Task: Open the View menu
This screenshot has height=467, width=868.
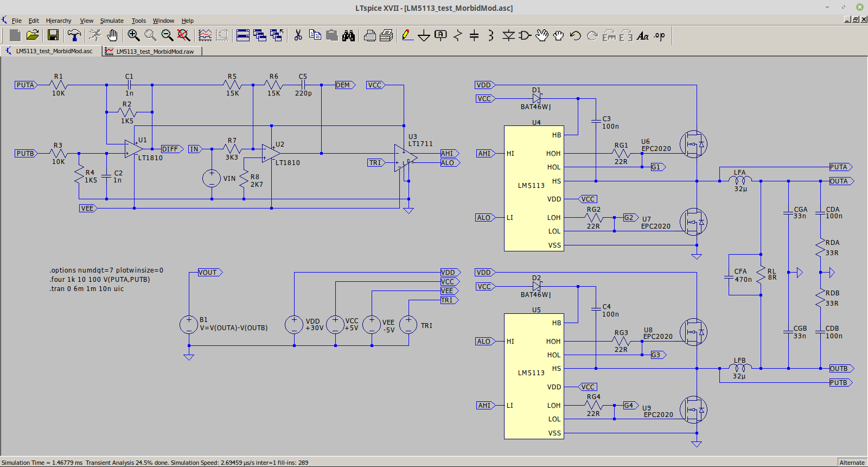Action: click(87, 21)
